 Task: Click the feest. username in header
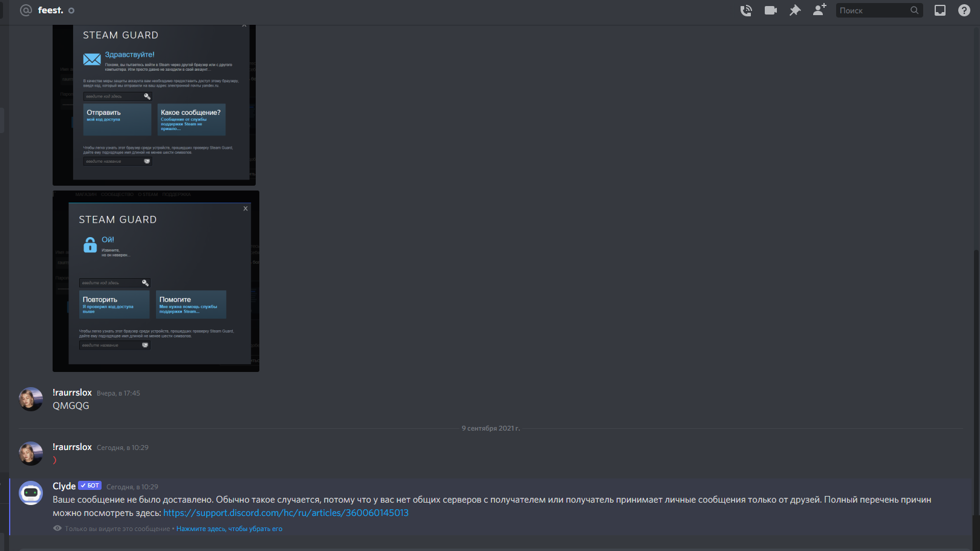pos(51,10)
